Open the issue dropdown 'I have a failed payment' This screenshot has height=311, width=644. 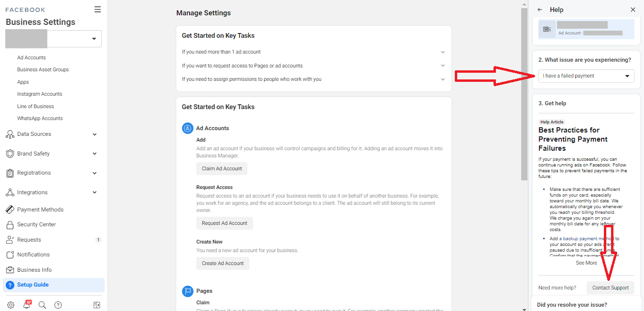[x=586, y=76]
